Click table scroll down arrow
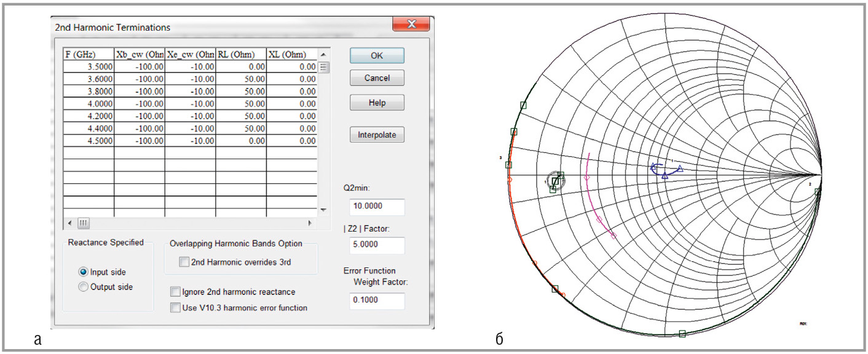The height and width of the screenshot is (354, 868). click(x=324, y=210)
